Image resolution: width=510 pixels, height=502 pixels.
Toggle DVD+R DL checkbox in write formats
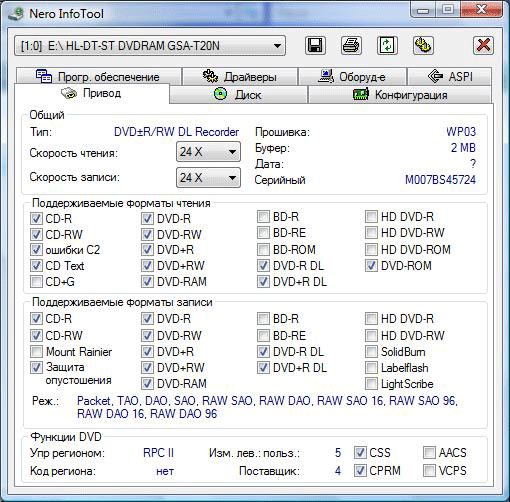[263, 368]
